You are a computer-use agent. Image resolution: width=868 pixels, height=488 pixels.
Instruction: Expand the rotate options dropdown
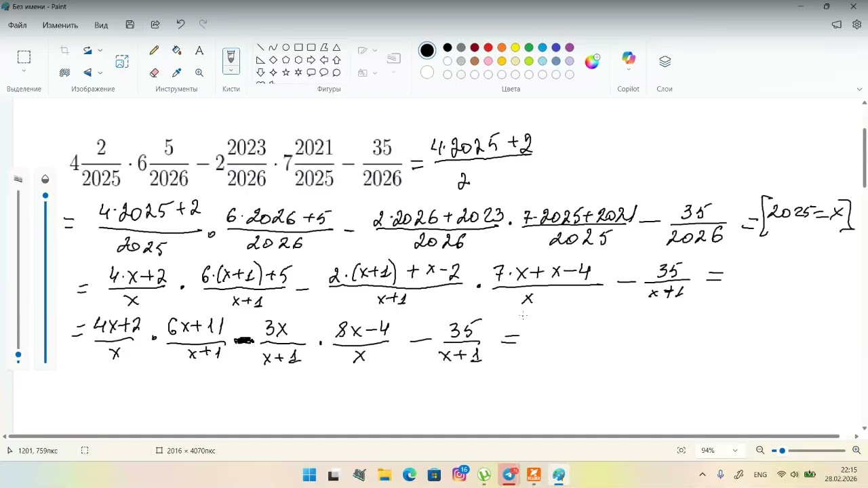(x=100, y=50)
